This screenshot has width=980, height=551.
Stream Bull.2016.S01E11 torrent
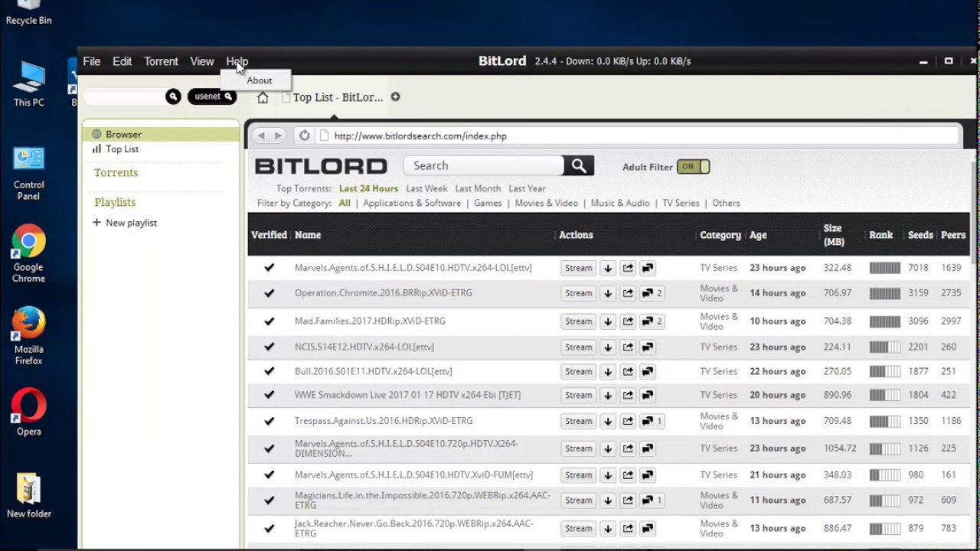[578, 371]
